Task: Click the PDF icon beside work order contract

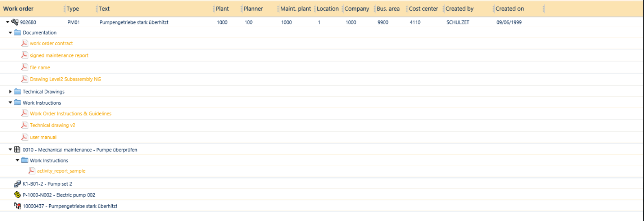Action: click(24, 43)
